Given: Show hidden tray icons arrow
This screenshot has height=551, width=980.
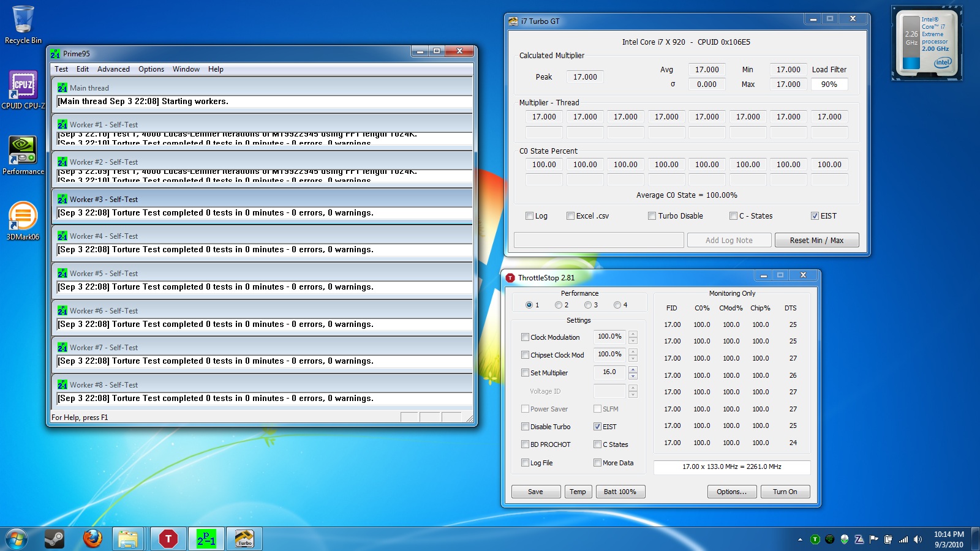Looking at the screenshot, I should (x=800, y=539).
